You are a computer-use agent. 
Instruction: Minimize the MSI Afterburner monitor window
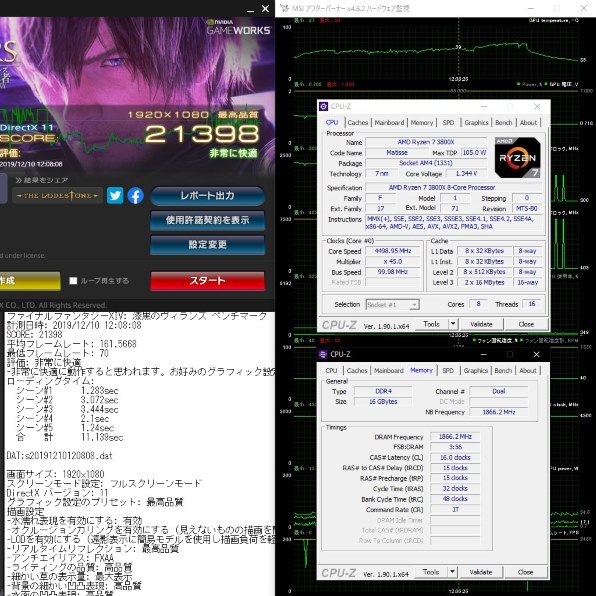click(x=531, y=8)
